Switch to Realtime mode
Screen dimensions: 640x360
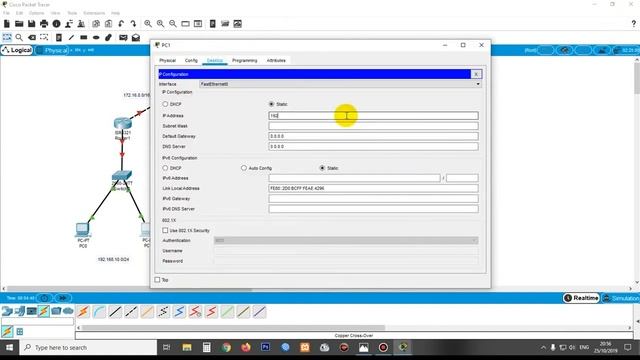581,298
